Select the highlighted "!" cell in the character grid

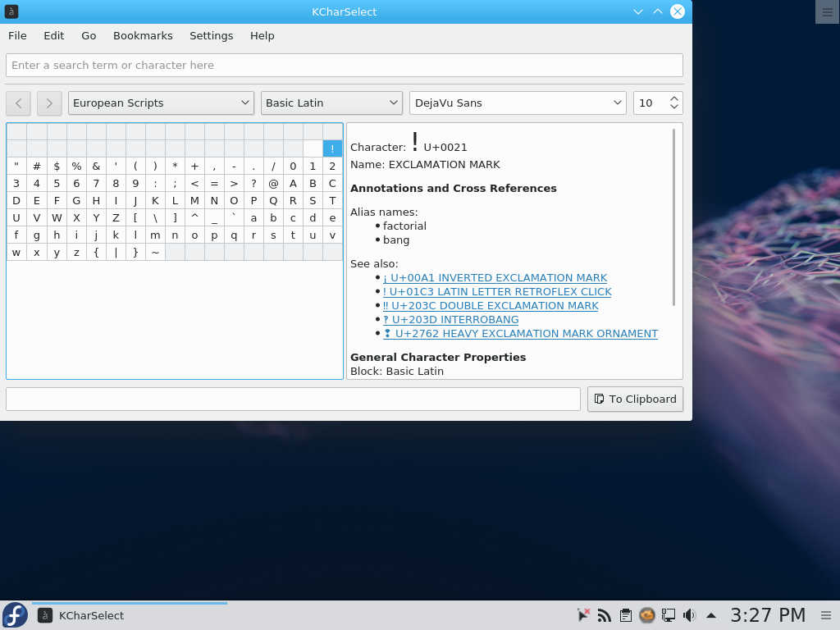332,149
